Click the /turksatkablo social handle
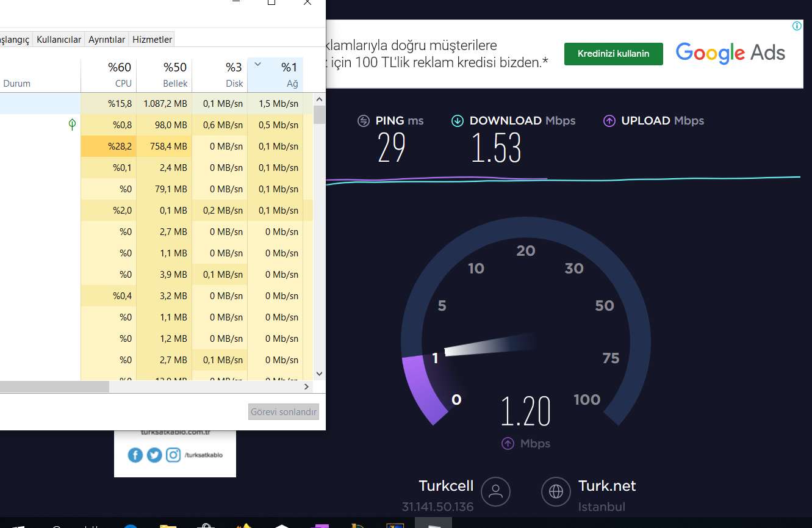This screenshot has width=812, height=528. pos(203,455)
